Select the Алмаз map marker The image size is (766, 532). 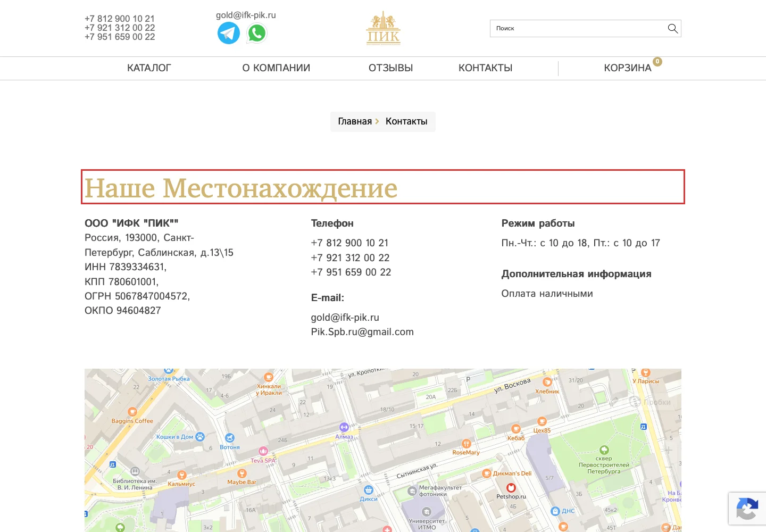pos(344,427)
